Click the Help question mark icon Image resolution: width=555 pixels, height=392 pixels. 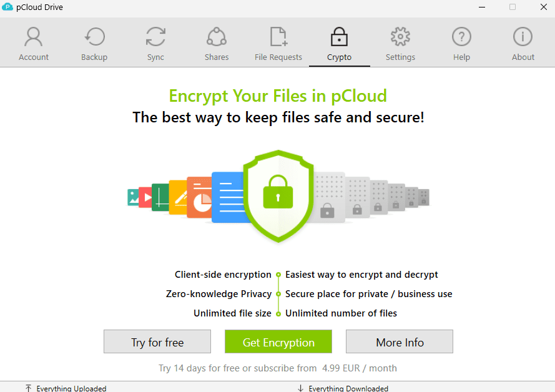pos(461,37)
